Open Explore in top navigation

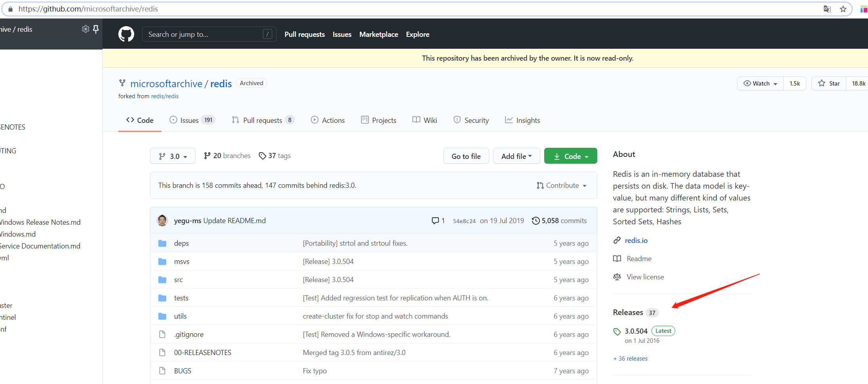tap(418, 34)
